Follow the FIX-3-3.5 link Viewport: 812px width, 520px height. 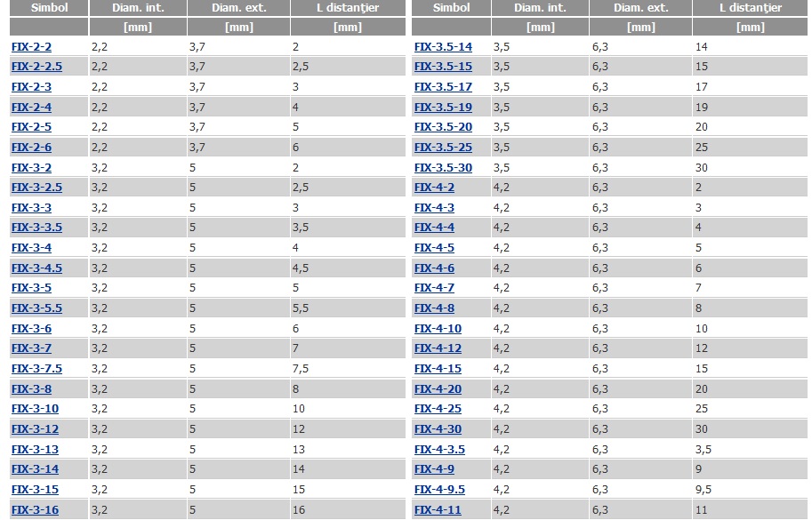pos(36,228)
